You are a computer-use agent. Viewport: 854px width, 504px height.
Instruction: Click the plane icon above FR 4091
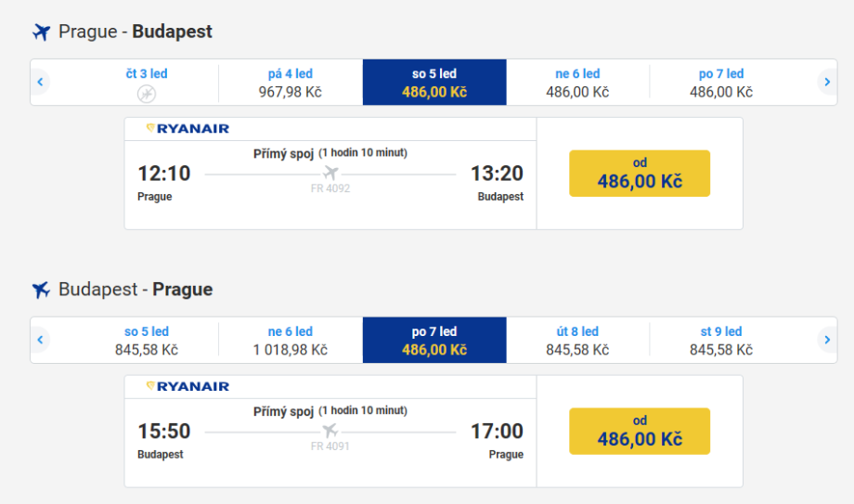tap(330, 432)
